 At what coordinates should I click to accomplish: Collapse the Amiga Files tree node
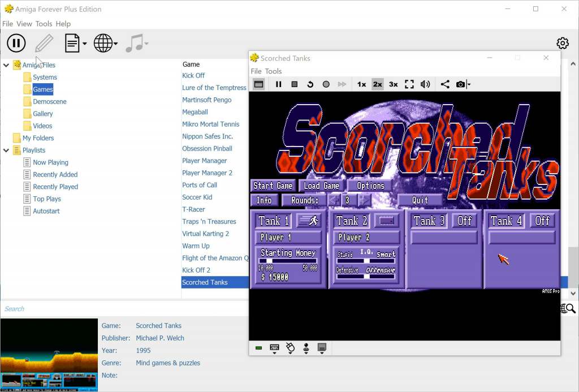pyautogui.click(x=6, y=65)
